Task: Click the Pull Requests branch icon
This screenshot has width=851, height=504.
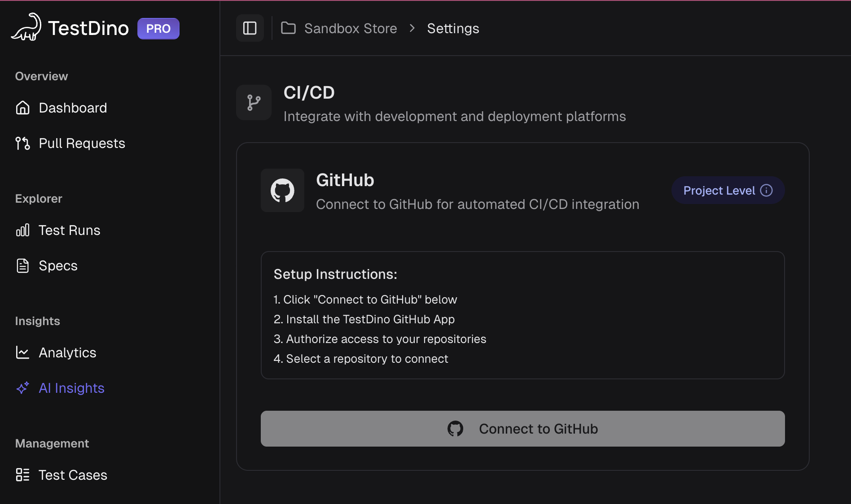Action: (22, 143)
